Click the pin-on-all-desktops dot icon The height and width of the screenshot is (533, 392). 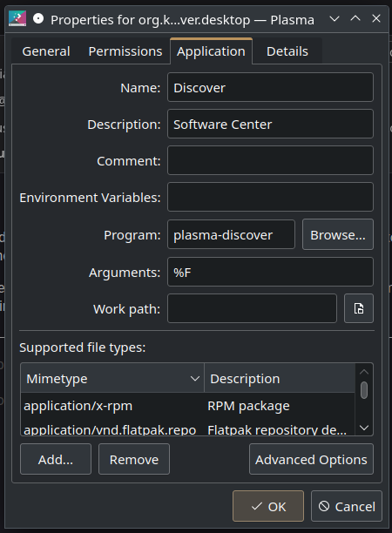(x=38, y=18)
